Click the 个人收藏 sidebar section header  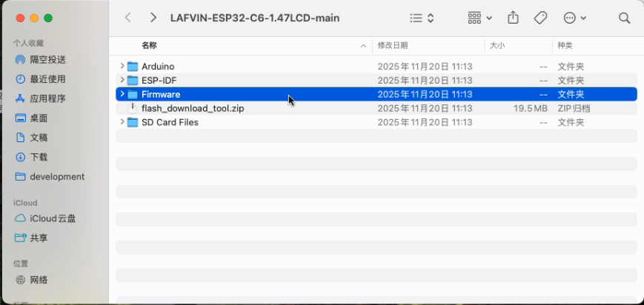[x=28, y=43]
